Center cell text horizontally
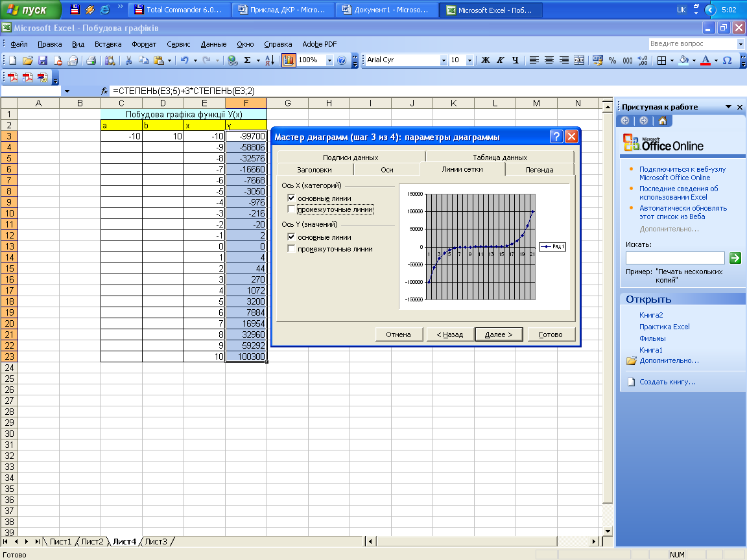This screenshot has width=747, height=560. pos(549,60)
